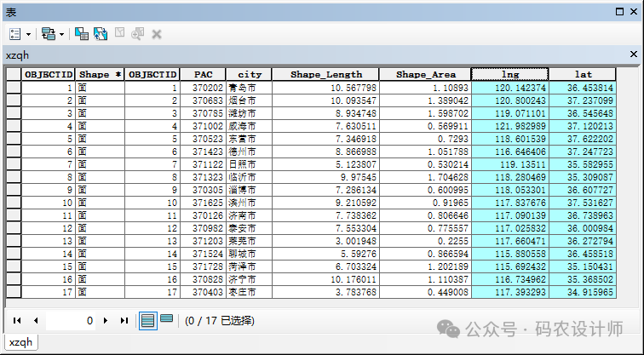The image size is (644, 355).
Task: Go to the previous record
Action: click(35, 321)
